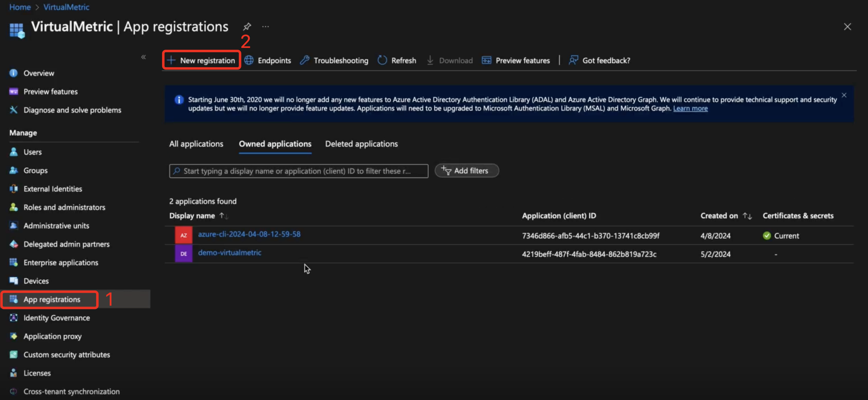Switch to Deleted applications tab
Screen dimensions: 868x400
coord(361,144)
